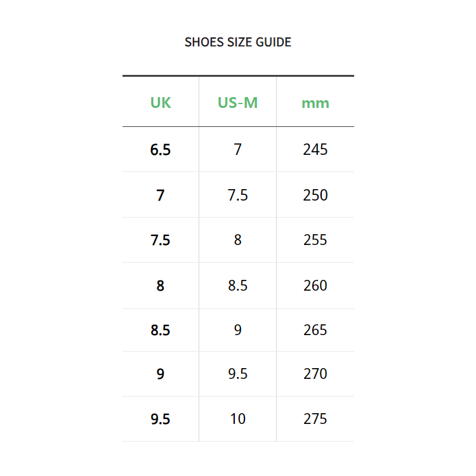
Task: Click UK size 6.5 cell
Action: (x=161, y=150)
